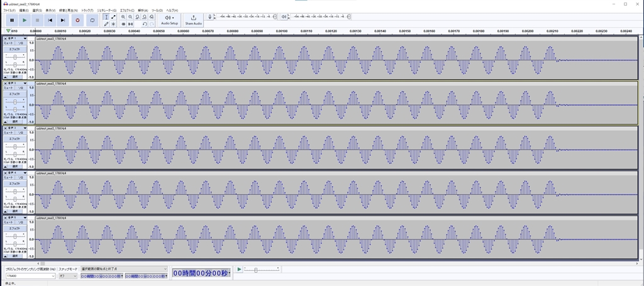Skip to start of project
The width and height of the screenshot is (644, 286).
tap(50, 20)
